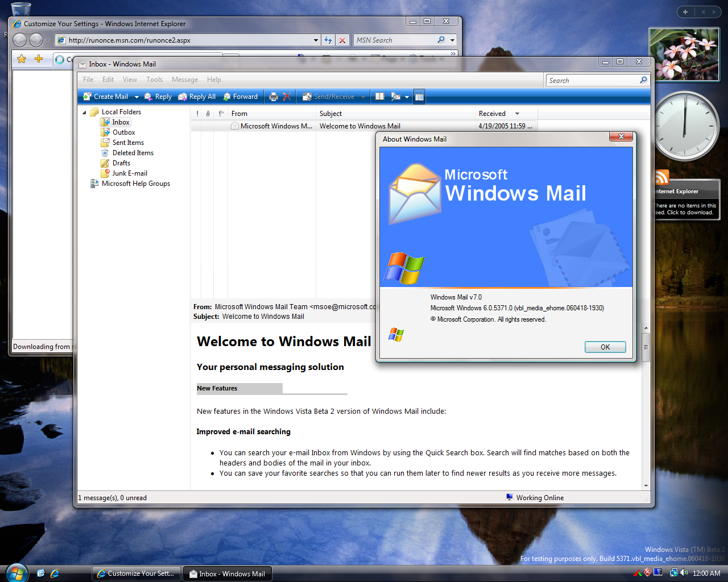Sort messages by flag column header
The image size is (728, 582).
click(221, 114)
